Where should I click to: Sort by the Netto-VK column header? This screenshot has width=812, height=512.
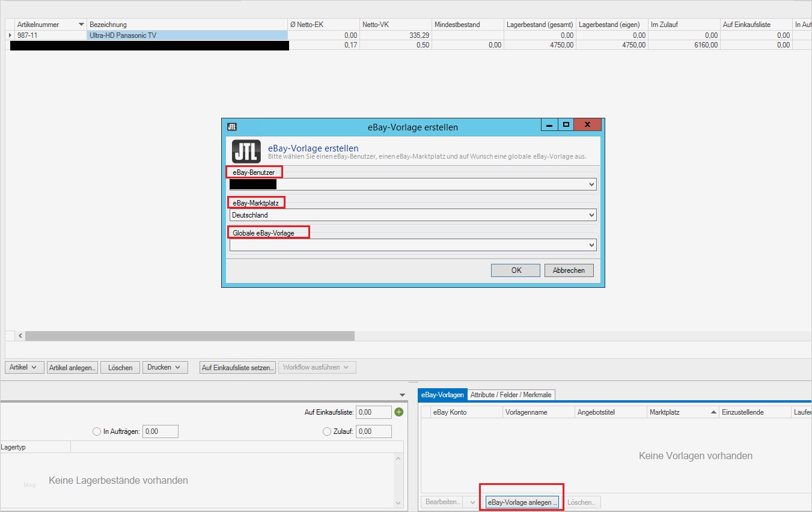[x=395, y=25]
